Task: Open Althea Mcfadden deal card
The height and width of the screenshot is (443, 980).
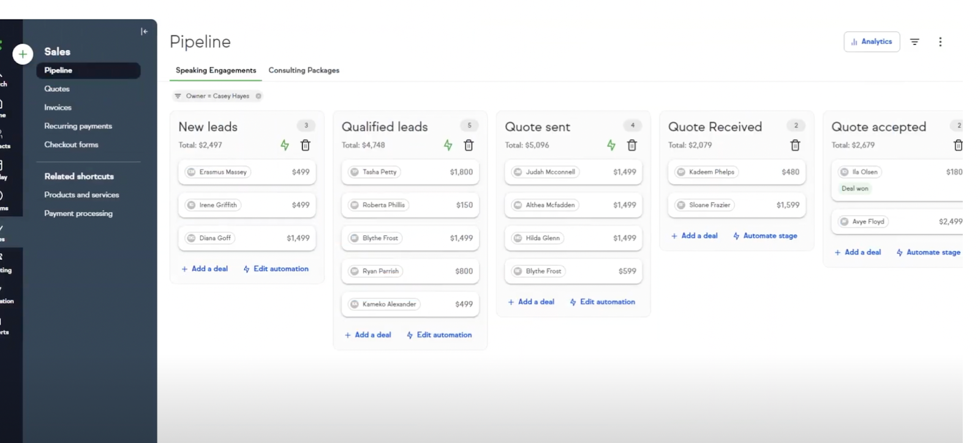Action: [x=573, y=205]
